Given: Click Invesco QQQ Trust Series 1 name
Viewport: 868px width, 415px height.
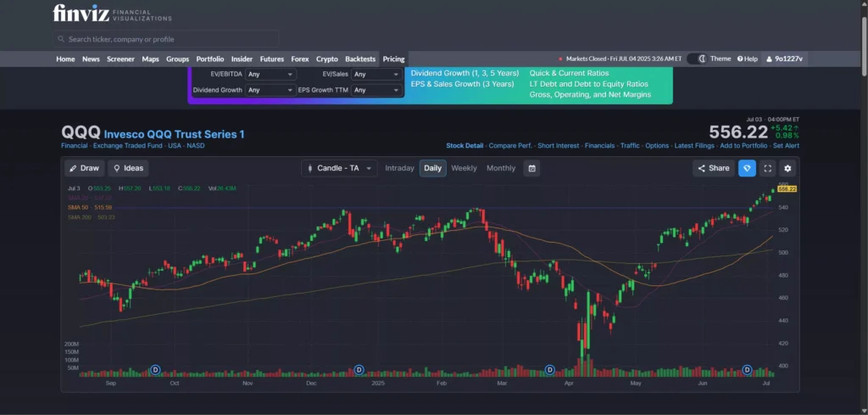Looking at the screenshot, I should coord(174,134).
